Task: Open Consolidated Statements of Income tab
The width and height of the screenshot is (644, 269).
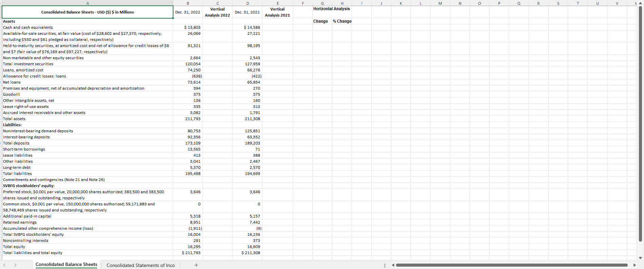Action: (141, 265)
